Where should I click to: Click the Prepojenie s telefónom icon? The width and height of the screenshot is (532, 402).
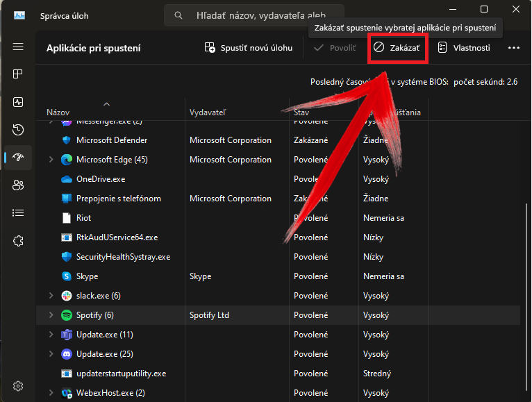point(67,199)
